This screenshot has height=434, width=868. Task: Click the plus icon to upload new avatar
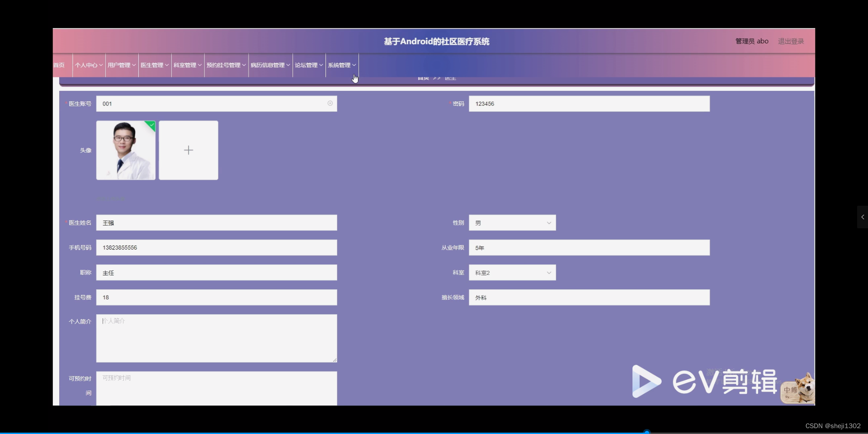[188, 150]
